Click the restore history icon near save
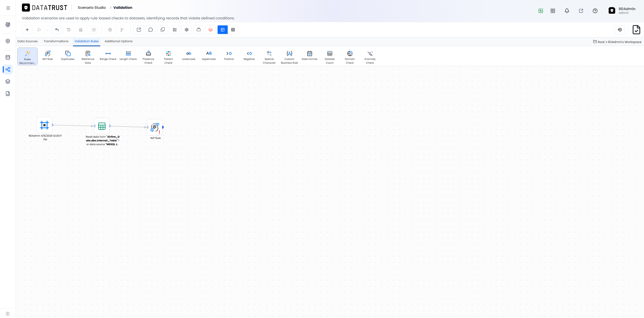The image size is (644, 318). 620,30
